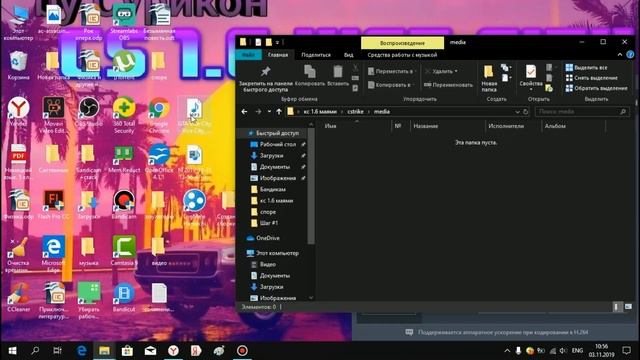This screenshot has height=360, width=640.
Task: Open the Переместить в dropdown
Action: click(x=392, y=71)
